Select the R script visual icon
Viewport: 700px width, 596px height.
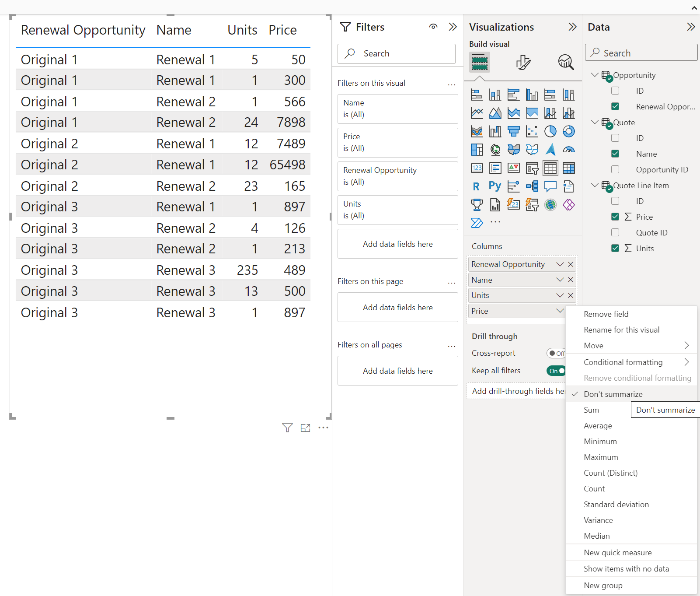(x=477, y=186)
